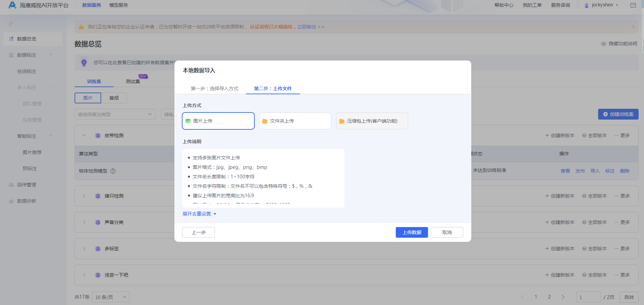The image size is (644, 305).
Task: Switch to the 测试集 tab
Action: pos(132,81)
